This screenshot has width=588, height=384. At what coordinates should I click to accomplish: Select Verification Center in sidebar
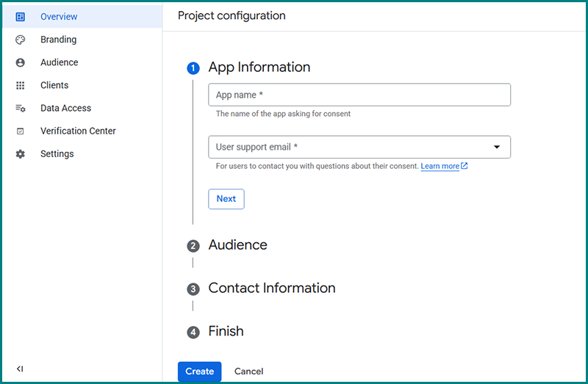(x=78, y=131)
